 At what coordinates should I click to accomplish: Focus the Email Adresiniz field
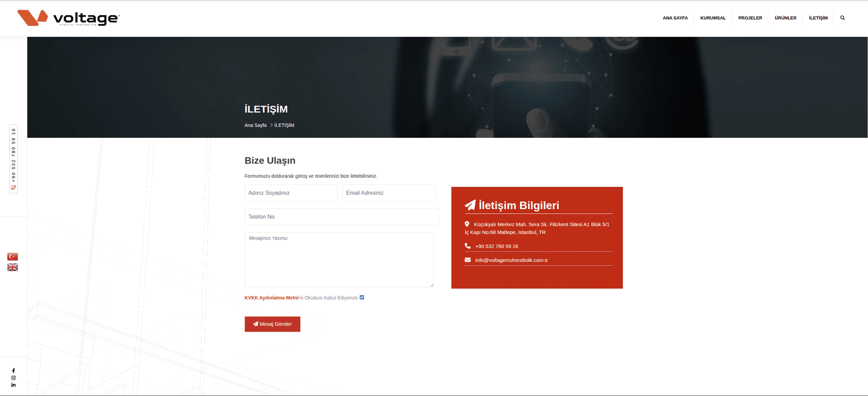(389, 193)
